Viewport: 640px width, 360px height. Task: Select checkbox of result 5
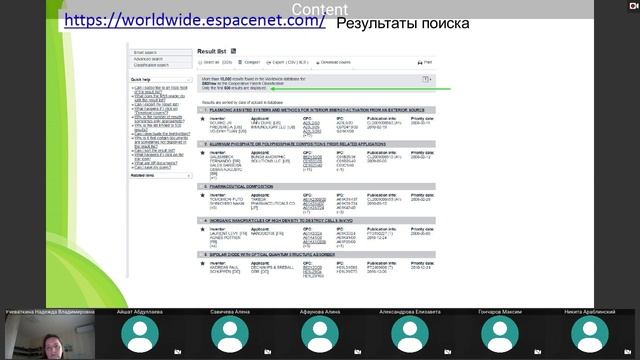[x=201, y=255]
